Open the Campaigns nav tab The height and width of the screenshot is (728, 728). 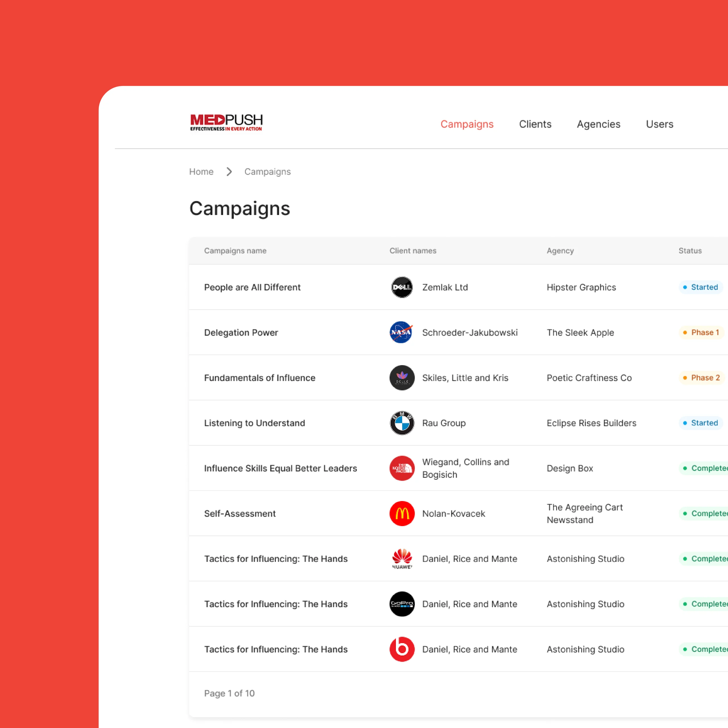coord(466,124)
